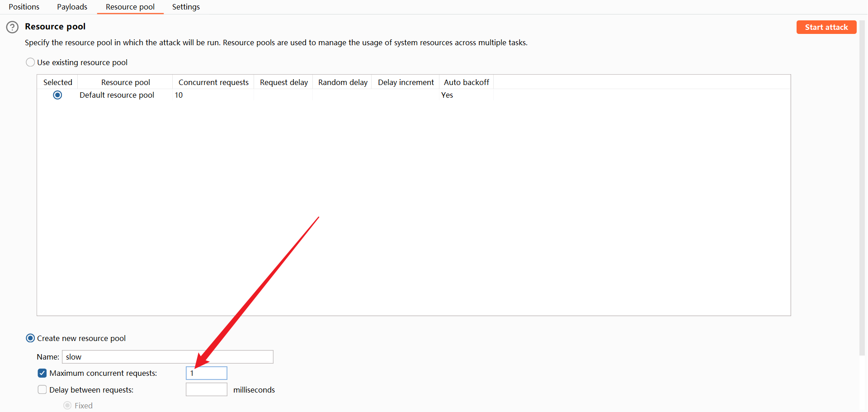868x412 pixels.
Task: Go to the Settings tab
Action: (x=186, y=7)
